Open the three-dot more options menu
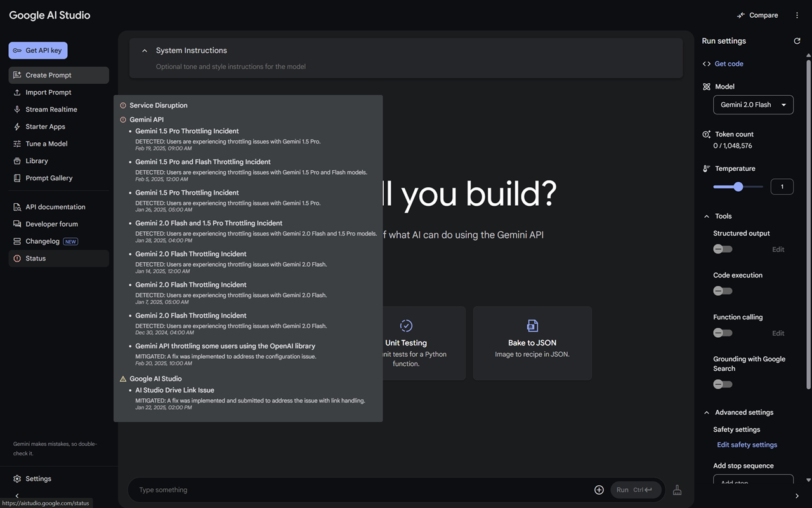The width and height of the screenshot is (812, 508). pos(797,15)
